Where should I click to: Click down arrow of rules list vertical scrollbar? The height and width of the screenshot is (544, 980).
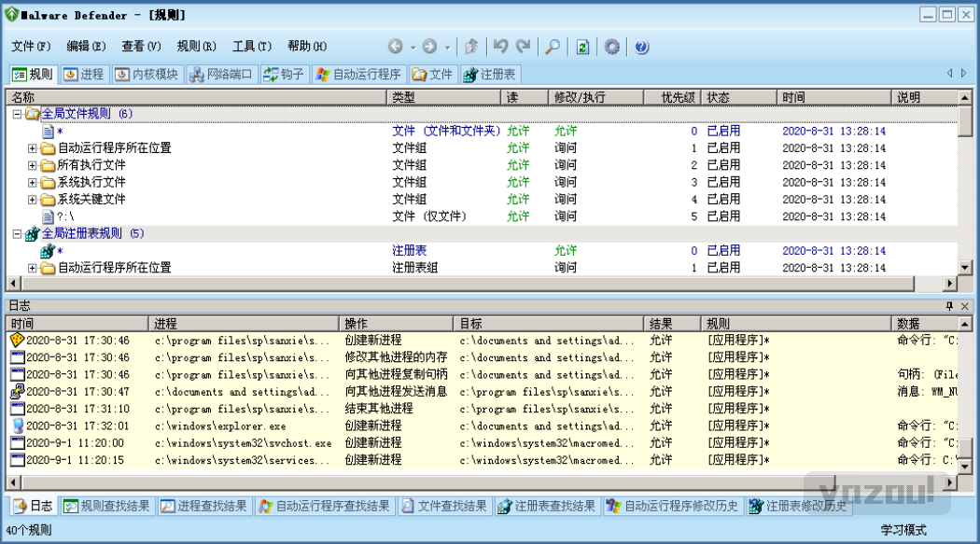[x=965, y=267]
